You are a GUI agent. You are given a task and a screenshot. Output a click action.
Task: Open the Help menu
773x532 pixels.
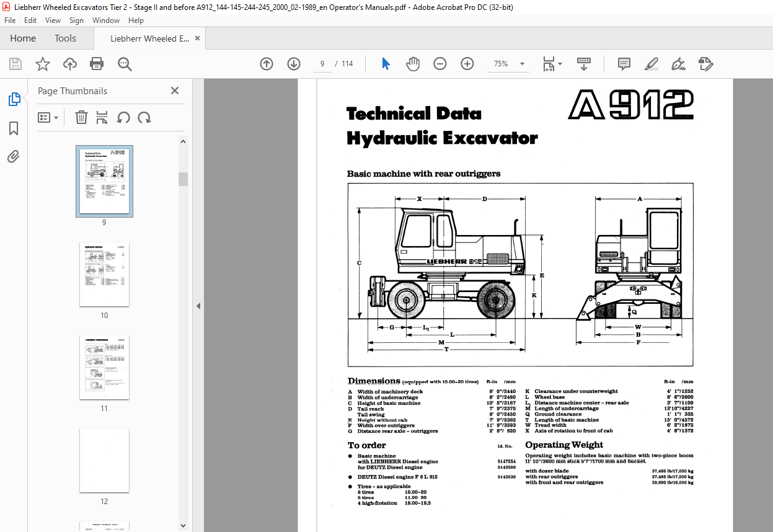tap(136, 20)
